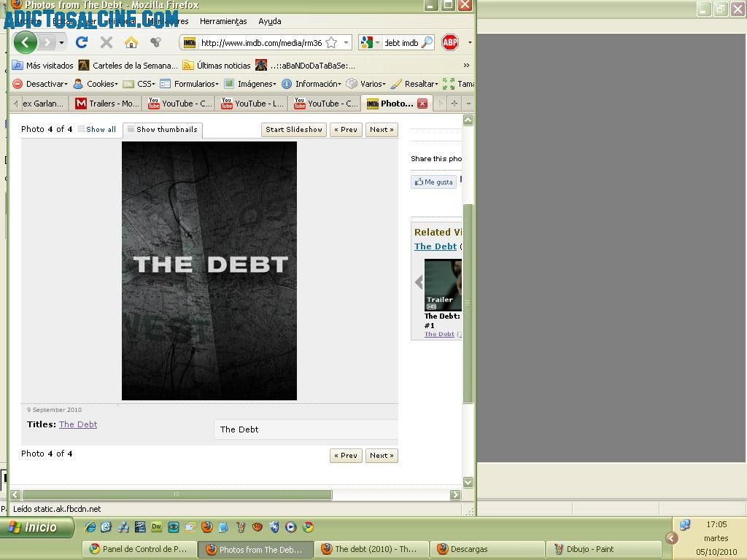Select the 'Show thumbnails' tab
Image resolution: width=747 pixels, height=560 pixels.
163,130
